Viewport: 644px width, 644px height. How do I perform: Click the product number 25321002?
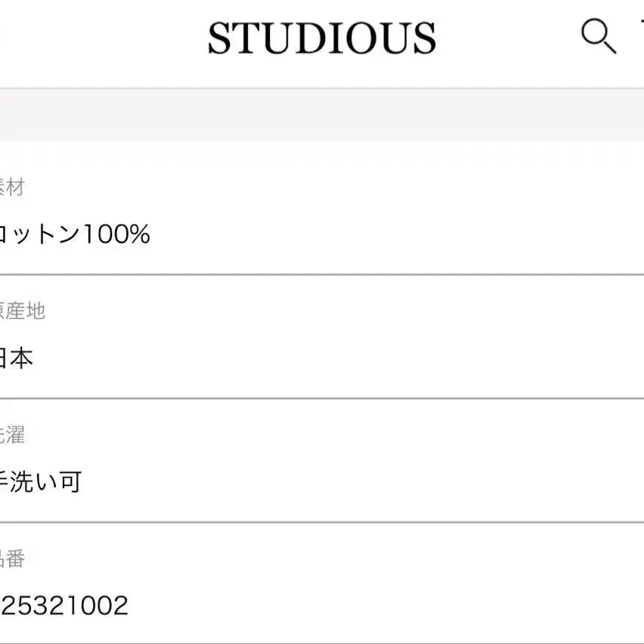point(64,605)
